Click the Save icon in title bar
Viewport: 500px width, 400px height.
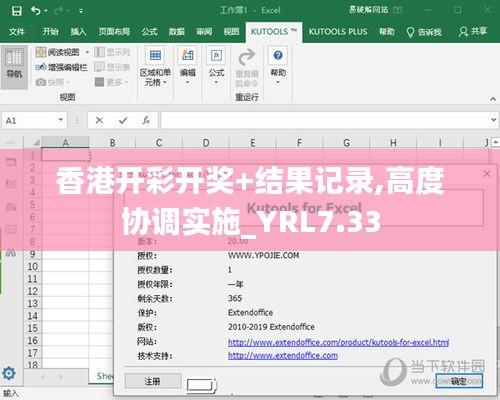(16, 11)
